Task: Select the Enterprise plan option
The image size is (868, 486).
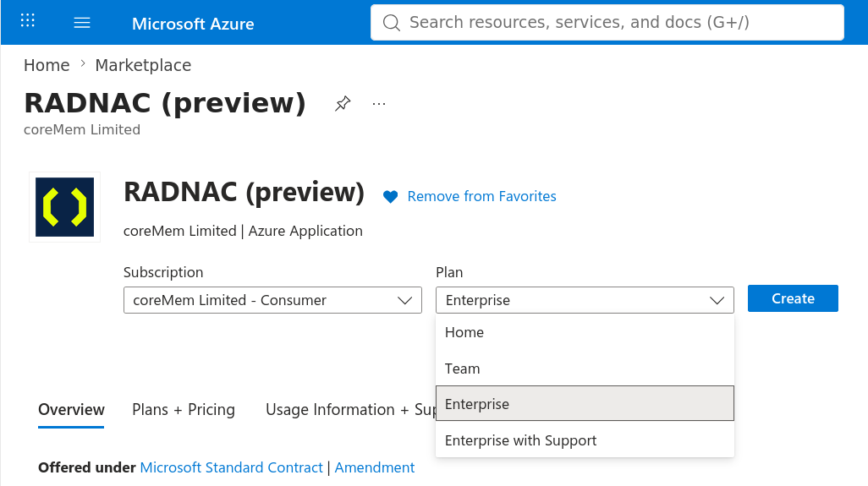Action: pos(585,404)
